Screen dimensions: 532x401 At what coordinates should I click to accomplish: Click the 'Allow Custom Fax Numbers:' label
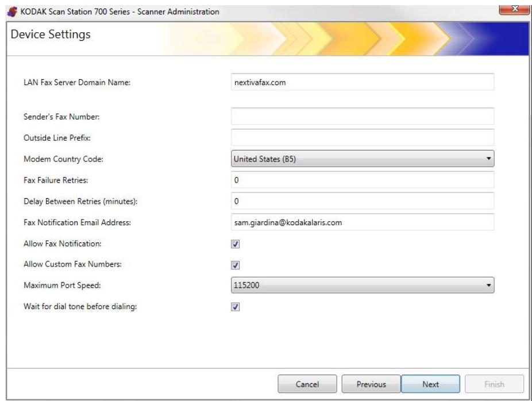tap(72, 264)
